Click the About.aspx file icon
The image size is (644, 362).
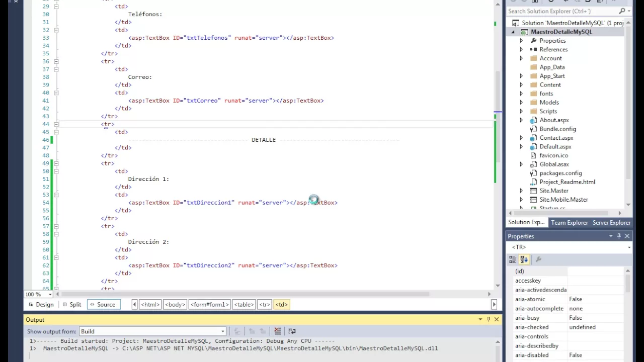pos(533,120)
